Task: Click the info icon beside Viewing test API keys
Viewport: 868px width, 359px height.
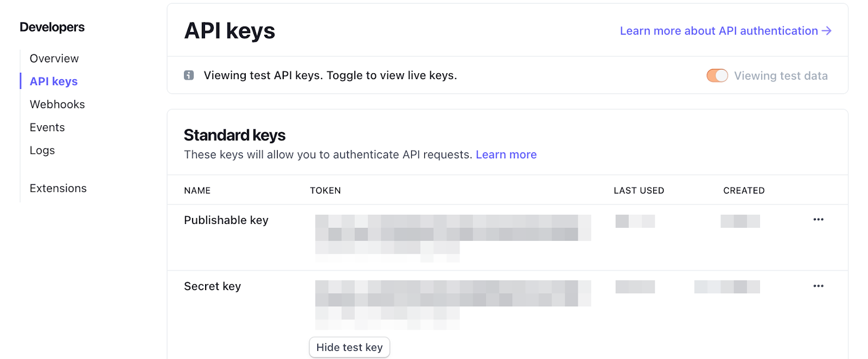Action: [x=189, y=75]
